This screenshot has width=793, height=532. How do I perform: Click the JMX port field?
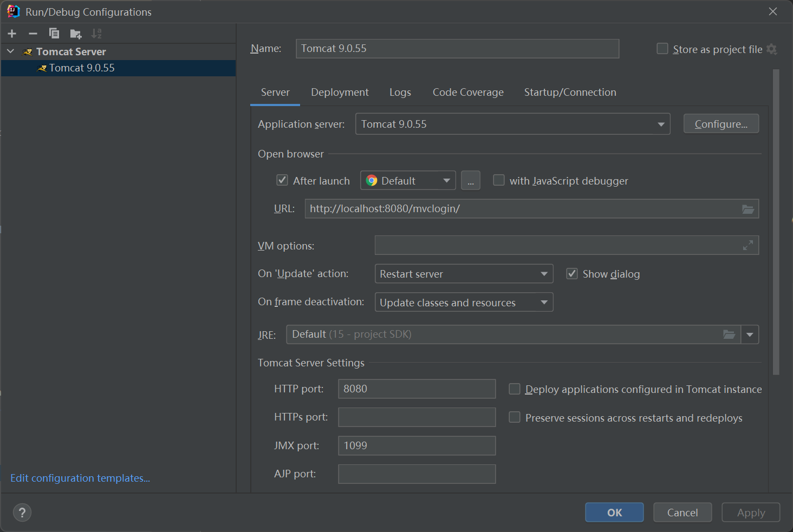[417, 445]
